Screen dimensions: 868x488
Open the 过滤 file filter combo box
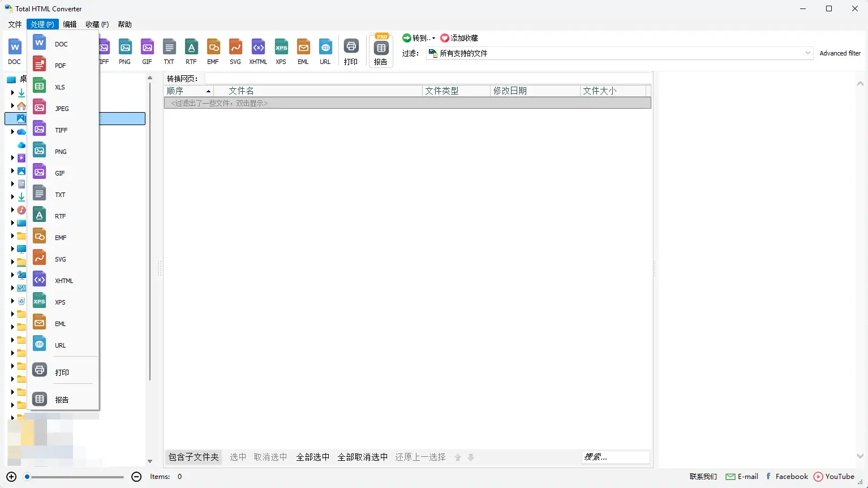coord(620,53)
